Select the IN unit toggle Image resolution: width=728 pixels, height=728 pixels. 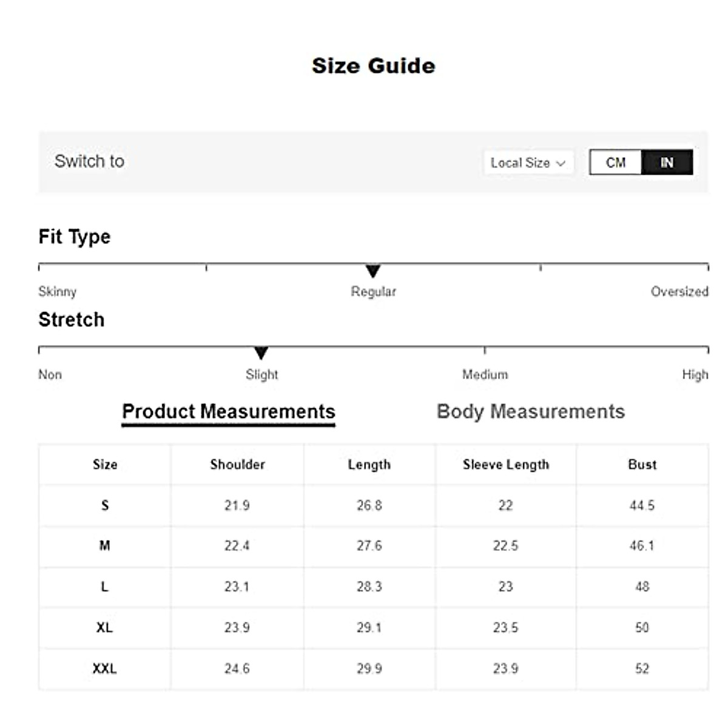[x=667, y=163]
